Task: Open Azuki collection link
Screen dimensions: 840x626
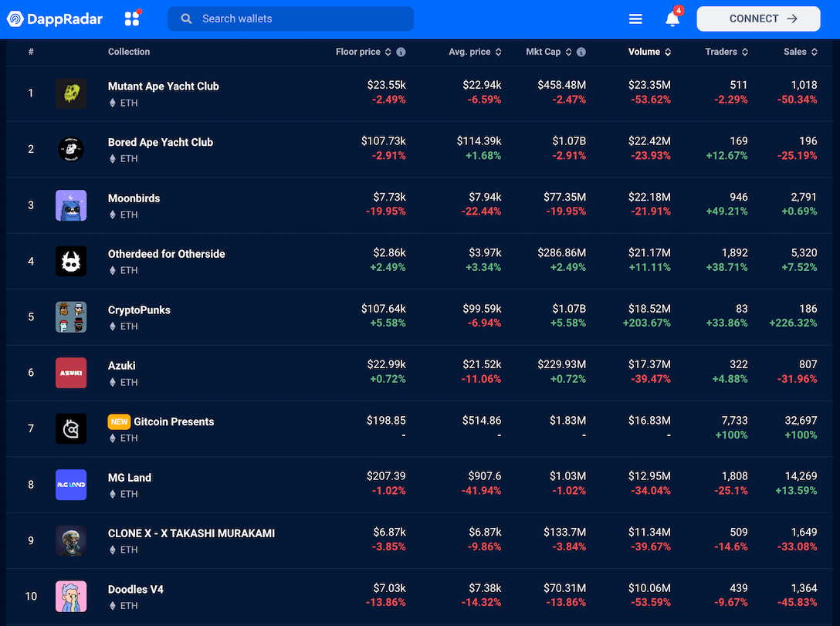Action: (x=122, y=366)
